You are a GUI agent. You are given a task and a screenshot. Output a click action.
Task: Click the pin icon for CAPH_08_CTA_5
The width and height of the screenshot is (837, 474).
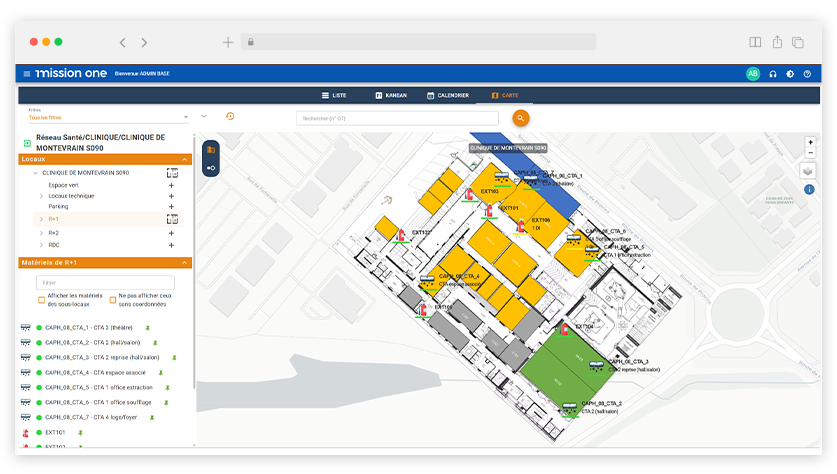click(167, 388)
